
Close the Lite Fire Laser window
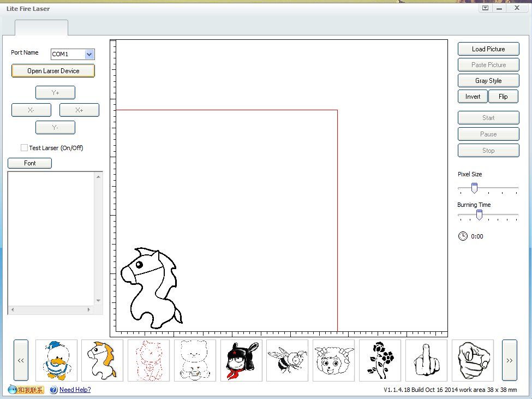[517, 8]
